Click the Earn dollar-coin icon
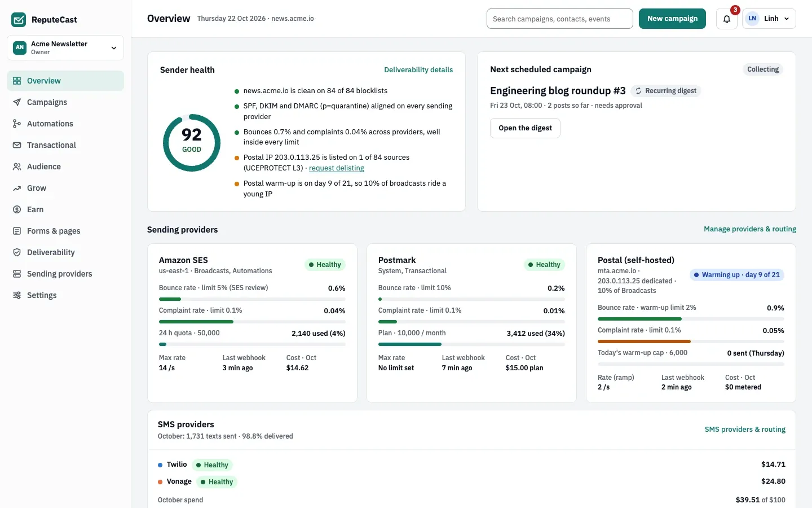Screen dimensions: 812x508 17,209
